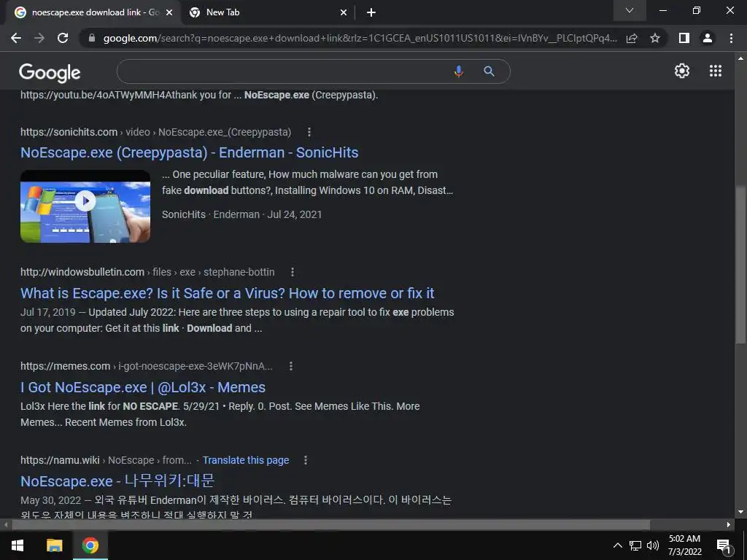Screen dimensions: 747x560
Task: Click the horizontal scrollbar thumb
Action: point(331,525)
